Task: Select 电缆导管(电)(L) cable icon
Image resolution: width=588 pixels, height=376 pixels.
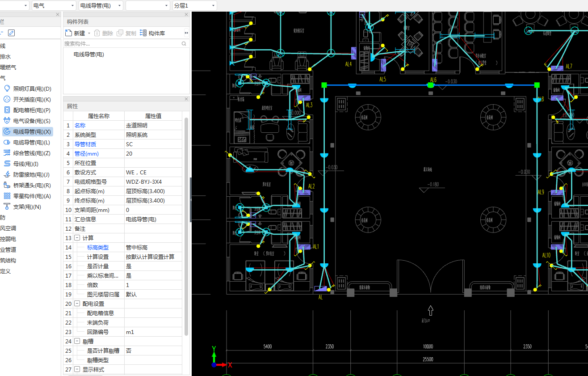Action: (x=7, y=142)
